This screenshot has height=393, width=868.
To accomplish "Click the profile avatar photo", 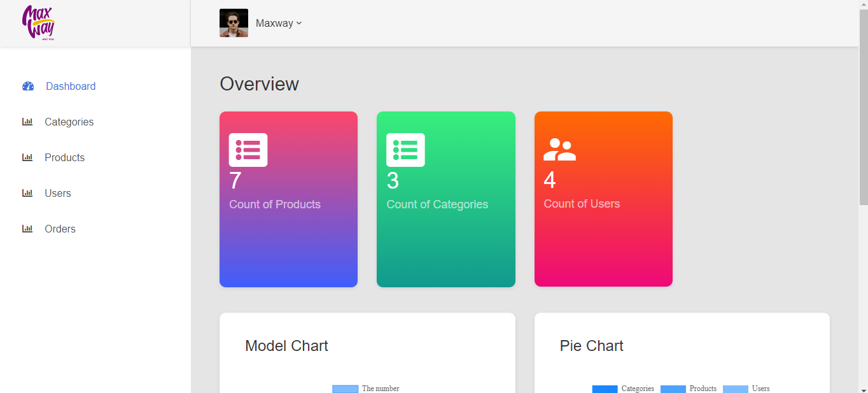I will point(234,23).
